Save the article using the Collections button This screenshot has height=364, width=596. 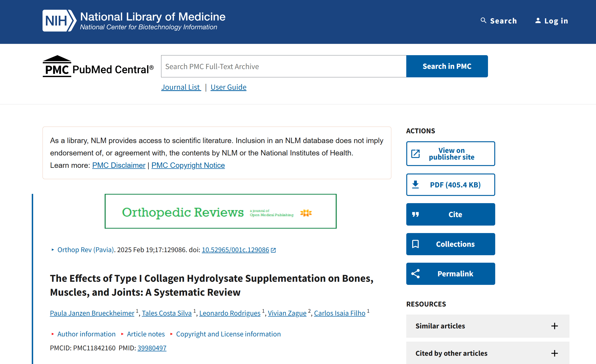click(450, 244)
